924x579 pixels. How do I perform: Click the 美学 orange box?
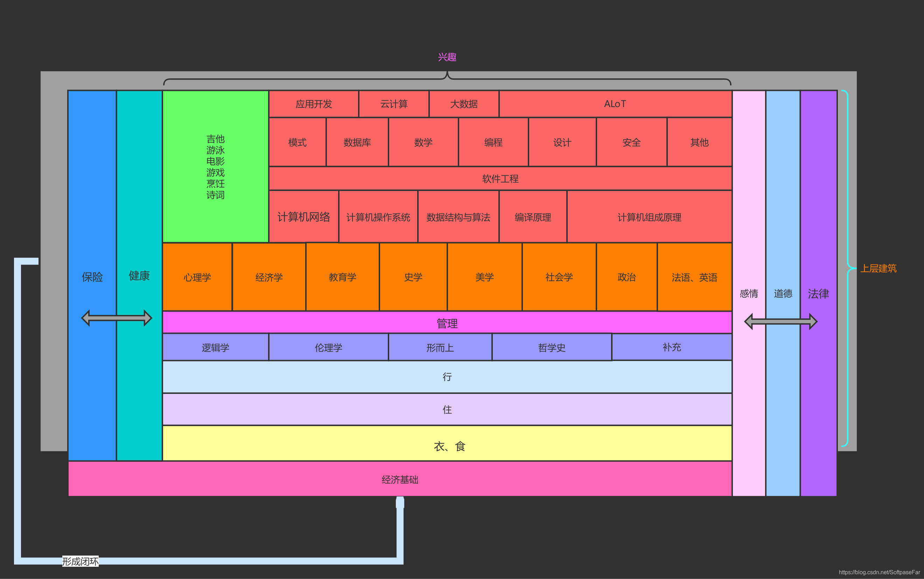coord(485,277)
